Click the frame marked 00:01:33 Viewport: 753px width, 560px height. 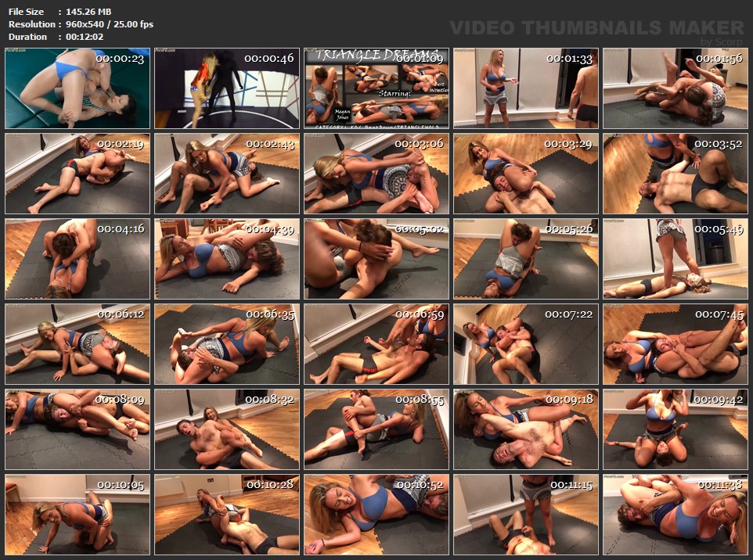tap(525, 88)
